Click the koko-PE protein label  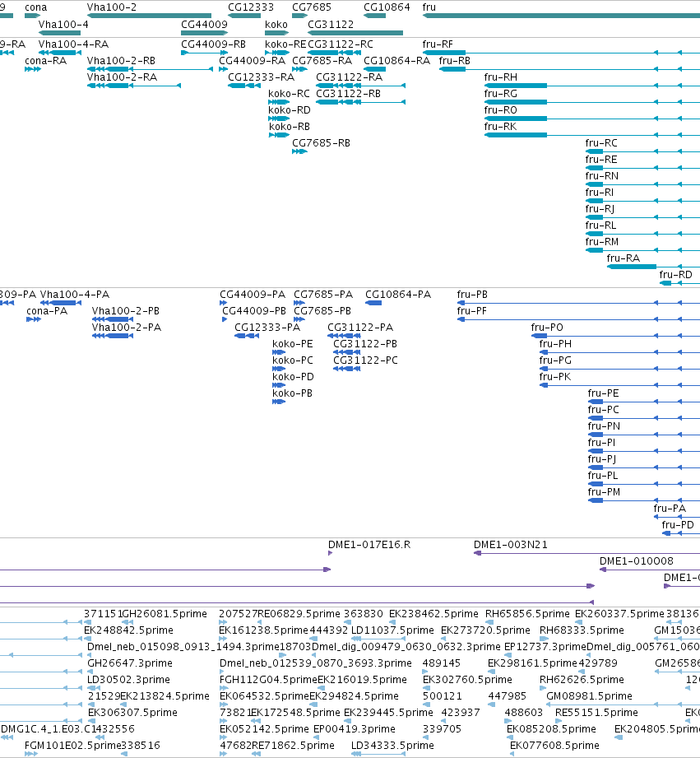tap(293, 343)
